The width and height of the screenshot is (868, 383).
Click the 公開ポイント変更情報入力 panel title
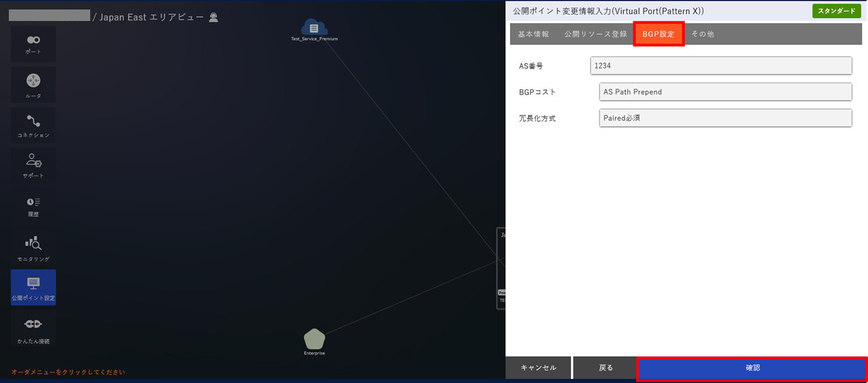point(608,12)
